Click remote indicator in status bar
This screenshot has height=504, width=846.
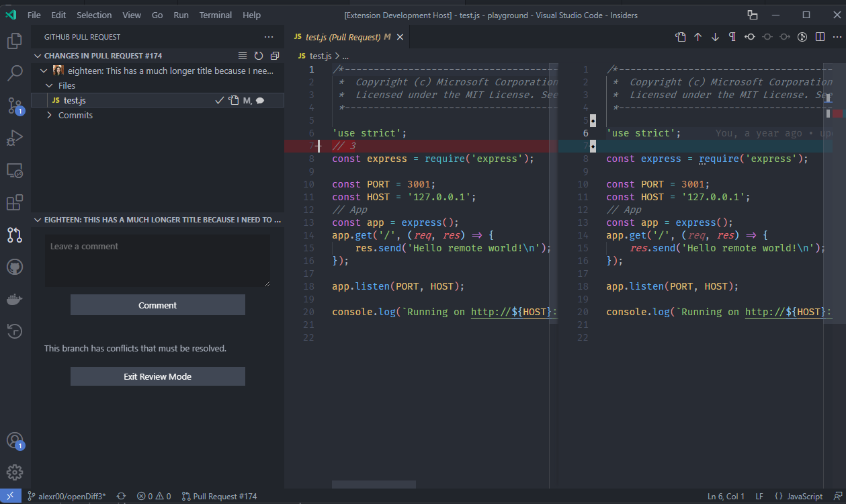(10, 497)
